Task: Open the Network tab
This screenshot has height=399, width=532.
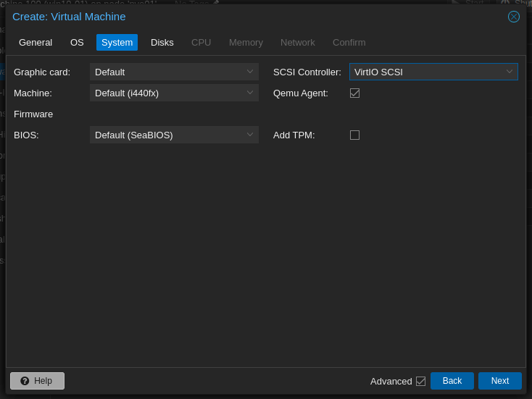Action: 297,43
